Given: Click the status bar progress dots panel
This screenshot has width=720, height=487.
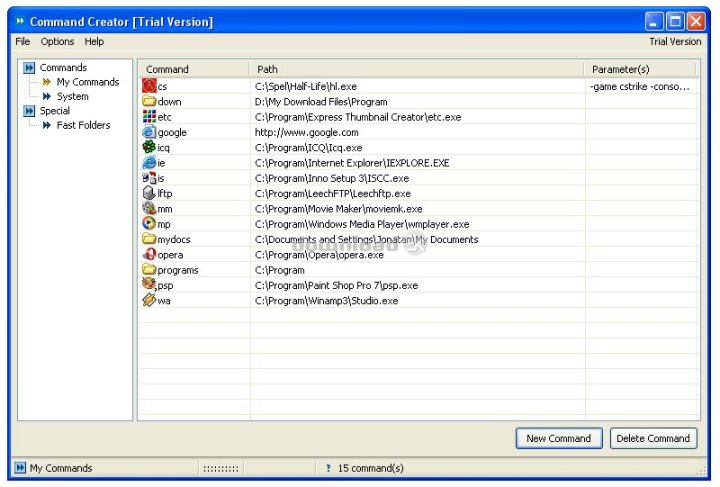Looking at the screenshot, I should (221, 468).
